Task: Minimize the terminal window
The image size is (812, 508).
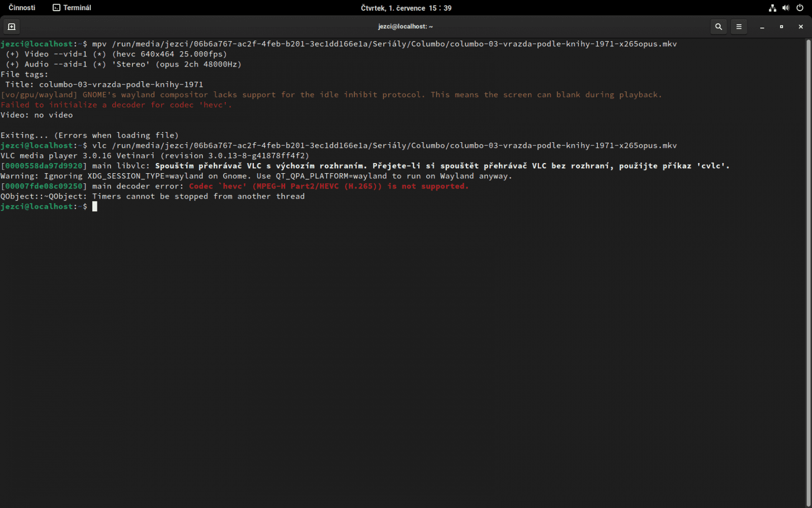Action: click(x=762, y=26)
